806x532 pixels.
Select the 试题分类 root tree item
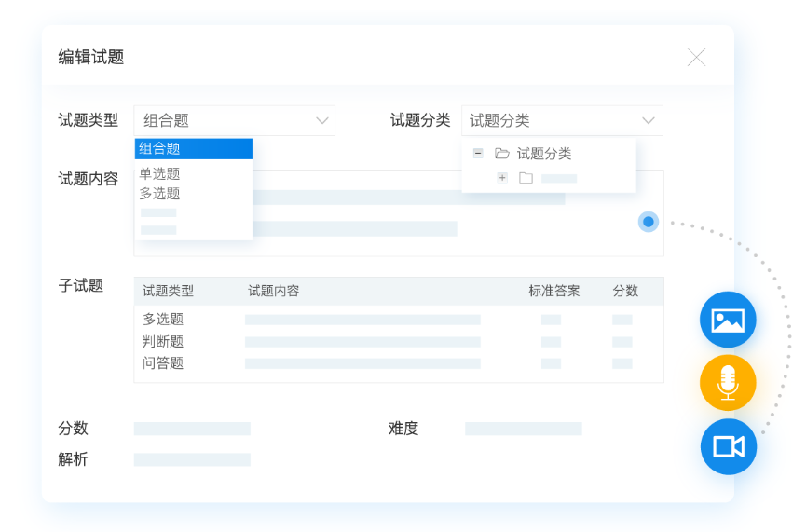point(544,154)
